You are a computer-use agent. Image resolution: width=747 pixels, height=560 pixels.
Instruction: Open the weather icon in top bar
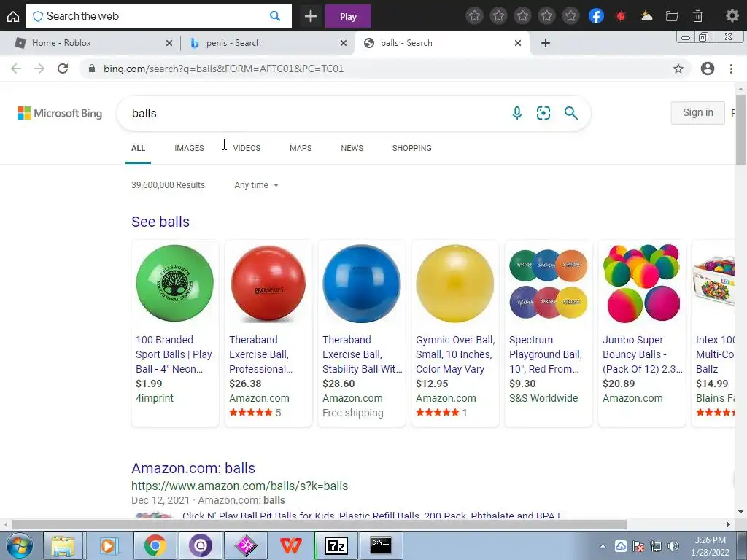coord(646,16)
